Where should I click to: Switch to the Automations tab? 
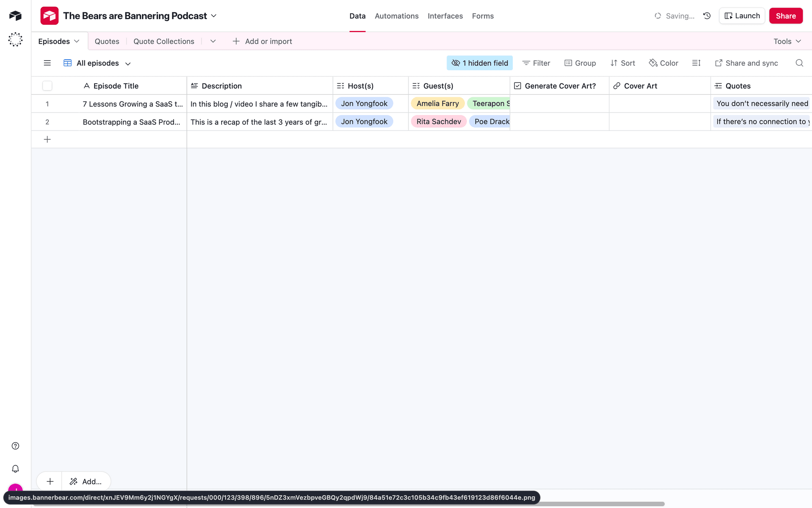396,16
